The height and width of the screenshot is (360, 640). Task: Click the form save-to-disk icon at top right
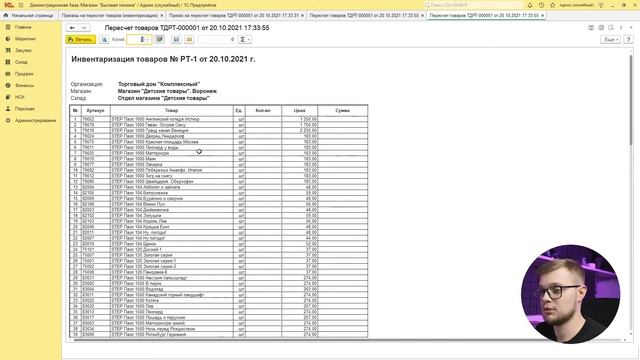point(591,28)
